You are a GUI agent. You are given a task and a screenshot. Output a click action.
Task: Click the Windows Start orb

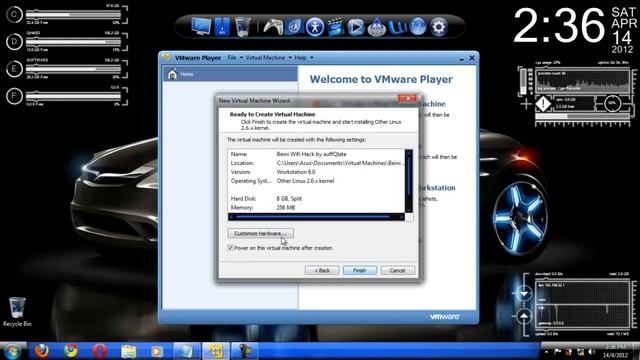(x=12, y=351)
